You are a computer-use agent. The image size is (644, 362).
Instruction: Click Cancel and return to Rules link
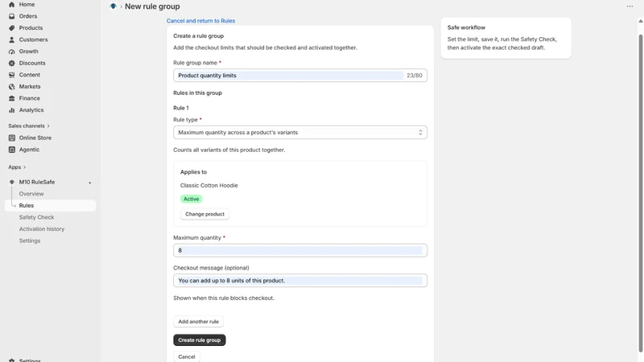(200, 21)
